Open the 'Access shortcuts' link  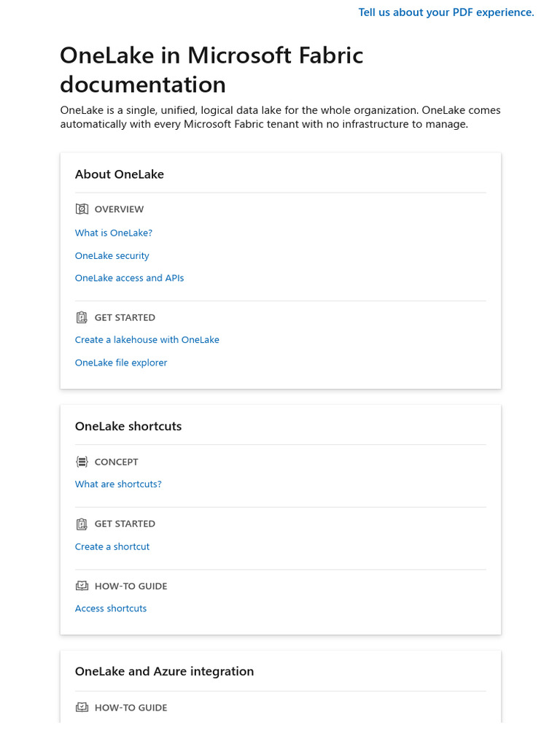tap(111, 608)
